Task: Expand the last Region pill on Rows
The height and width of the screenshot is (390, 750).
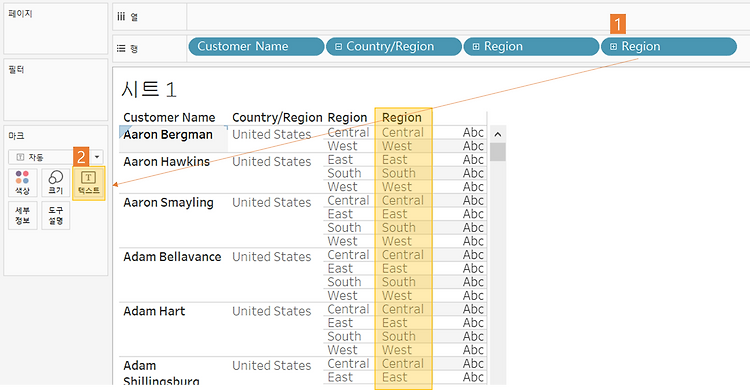Action: pos(614,46)
